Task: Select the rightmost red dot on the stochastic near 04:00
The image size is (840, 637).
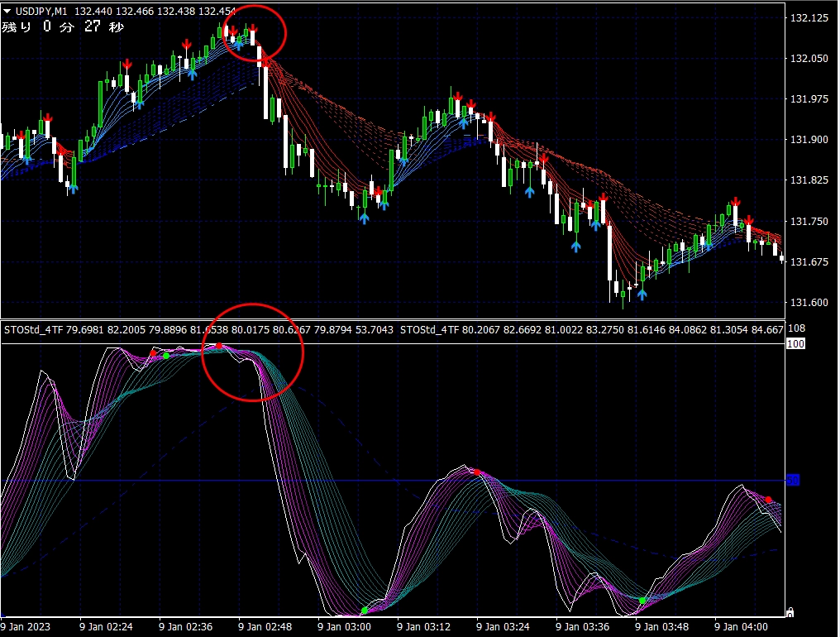Action: point(769,500)
